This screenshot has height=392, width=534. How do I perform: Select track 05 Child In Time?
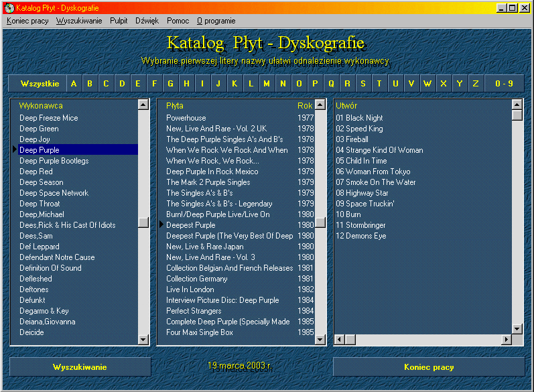click(361, 161)
